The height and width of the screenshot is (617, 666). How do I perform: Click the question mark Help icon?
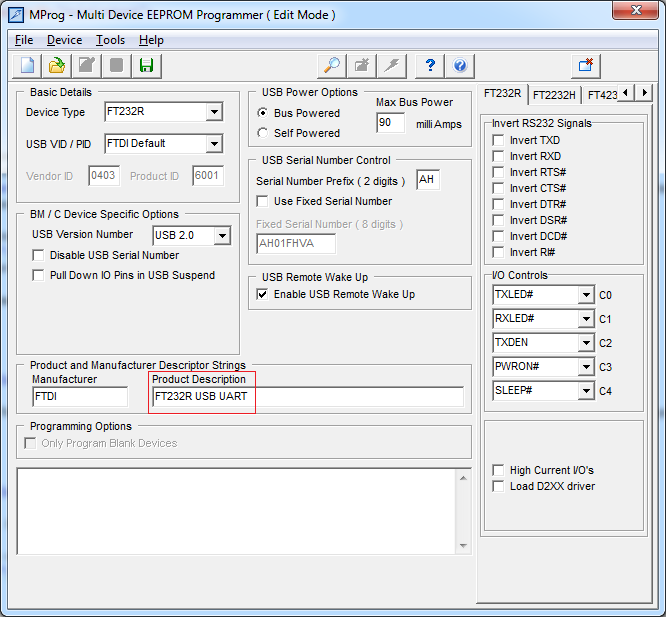tap(430, 65)
